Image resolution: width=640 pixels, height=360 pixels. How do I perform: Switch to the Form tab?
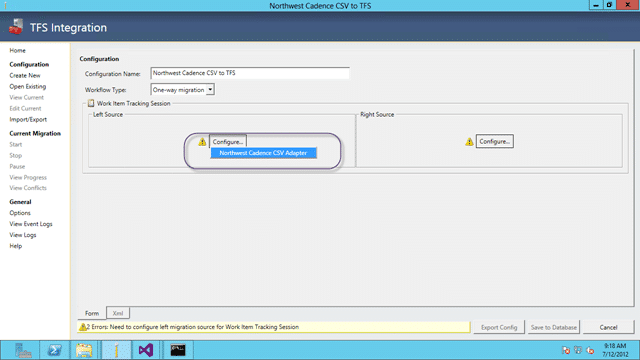(x=92, y=313)
